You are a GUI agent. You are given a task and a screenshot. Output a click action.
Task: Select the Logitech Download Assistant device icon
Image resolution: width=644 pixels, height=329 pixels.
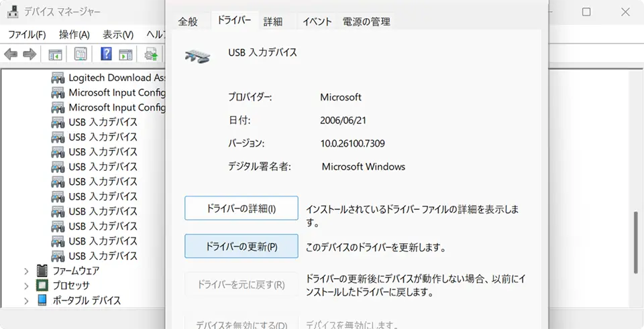(58, 78)
